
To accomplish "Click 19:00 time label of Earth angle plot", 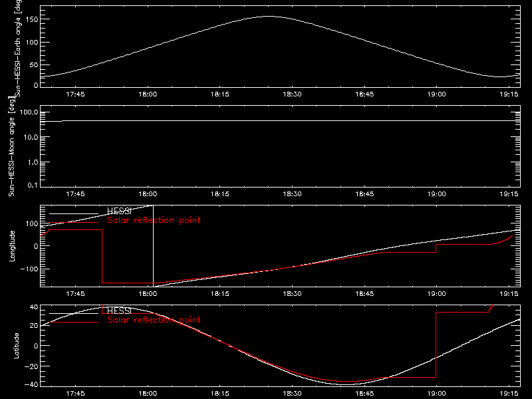I will click(x=437, y=94).
